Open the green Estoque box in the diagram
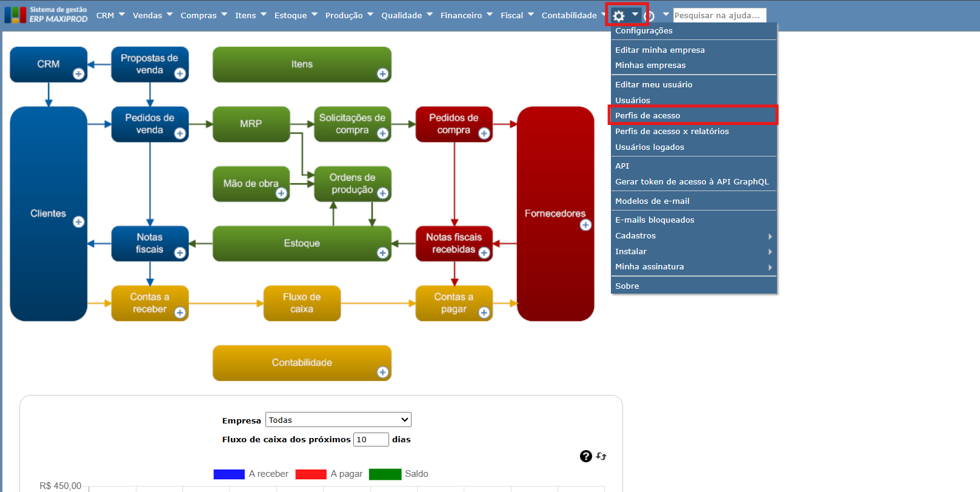Screen dimensions: 980x492 coord(302,243)
